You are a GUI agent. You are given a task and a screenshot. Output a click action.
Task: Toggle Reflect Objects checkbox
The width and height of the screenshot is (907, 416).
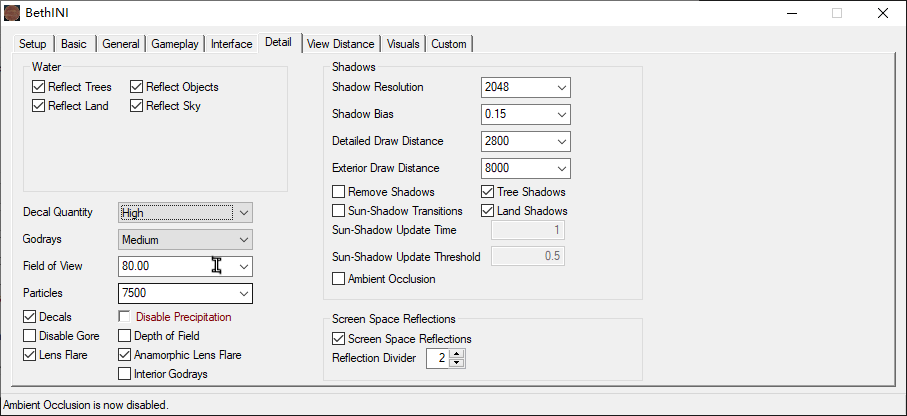click(136, 87)
